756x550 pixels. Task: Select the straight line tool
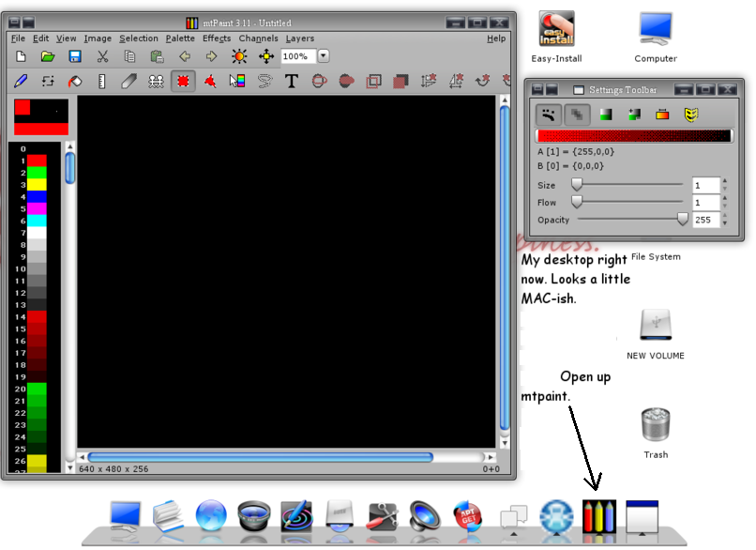[101, 82]
